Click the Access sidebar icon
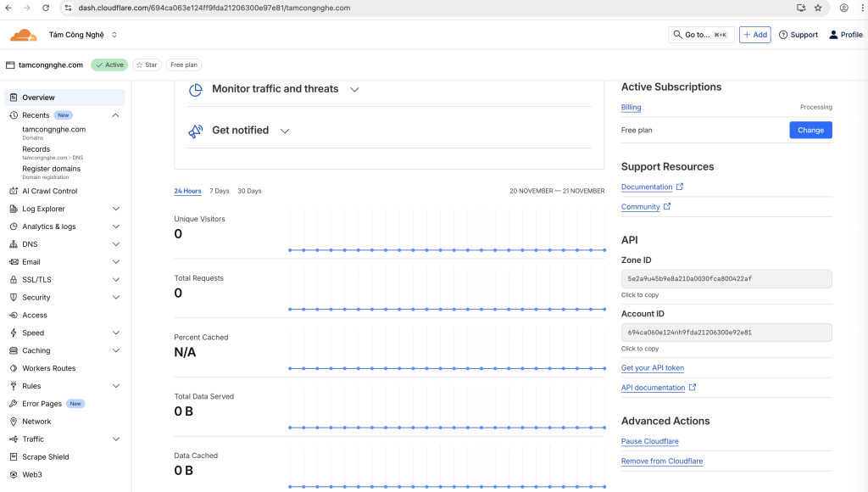Screen dimensions: 868x492 [x=14, y=316]
